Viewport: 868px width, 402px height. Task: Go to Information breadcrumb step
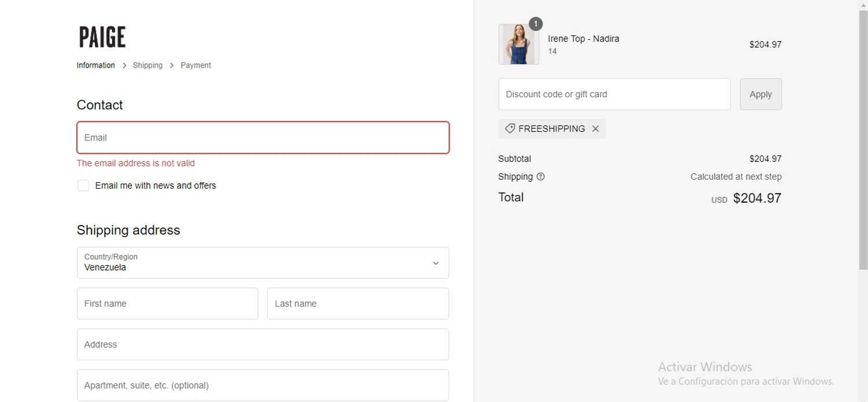point(95,65)
